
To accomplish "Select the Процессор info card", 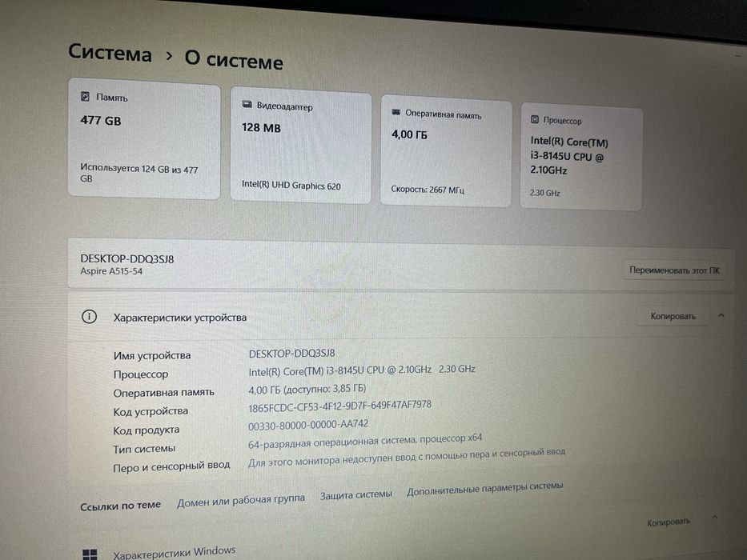I will click(x=581, y=157).
